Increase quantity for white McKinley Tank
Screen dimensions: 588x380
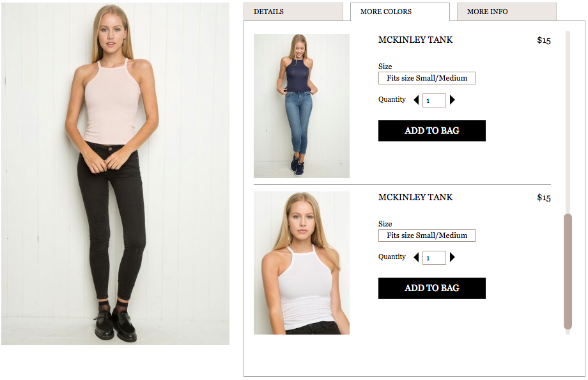pyautogui.click(x=453, y=257)
